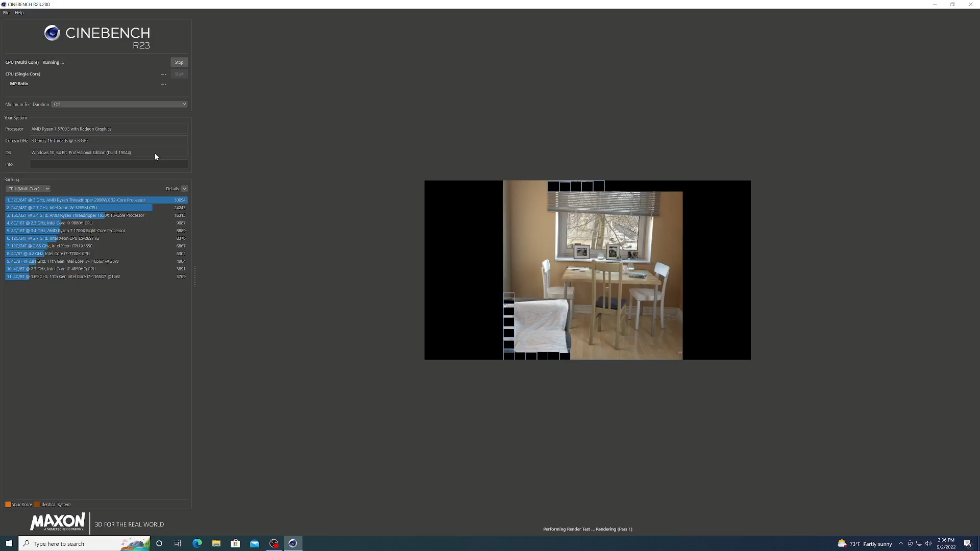
Task: Click the Identical System legend swatch
Action: [x=37, y=505]
